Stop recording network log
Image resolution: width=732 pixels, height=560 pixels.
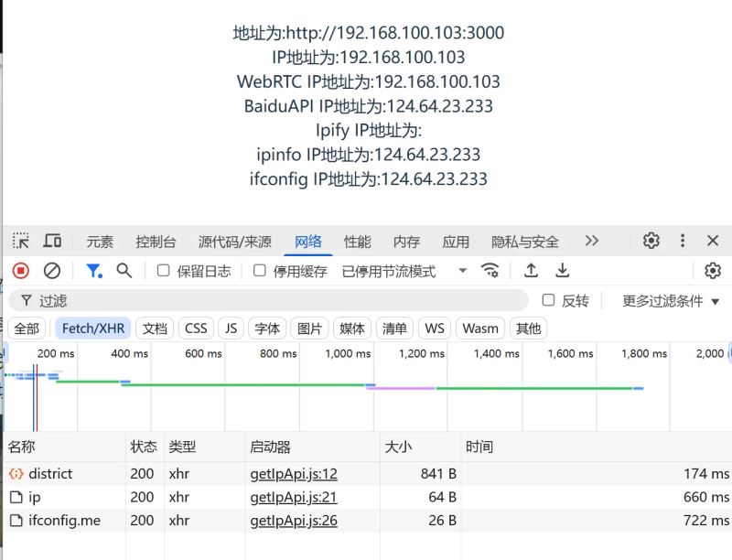point(21,271)
